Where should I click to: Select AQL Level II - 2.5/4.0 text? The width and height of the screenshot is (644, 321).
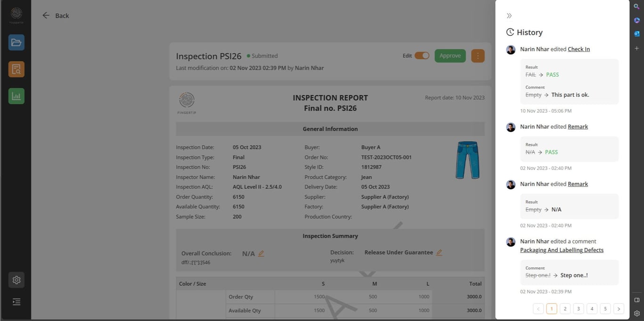tap(257, 187)
